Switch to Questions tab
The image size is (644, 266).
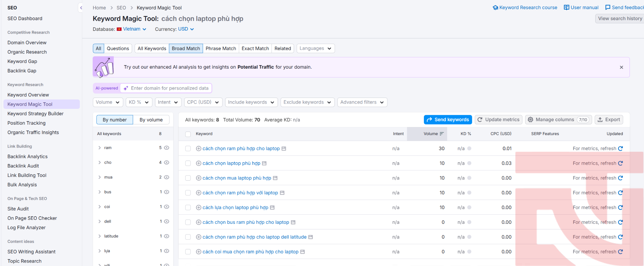point(118,48)
